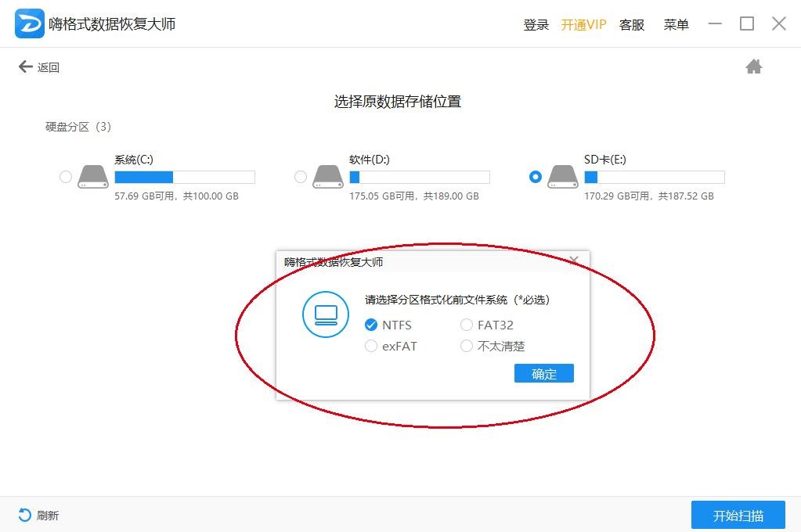This screenshot has width=801, height=532.
Task: Click the home icon
Action: pos(753,67)
